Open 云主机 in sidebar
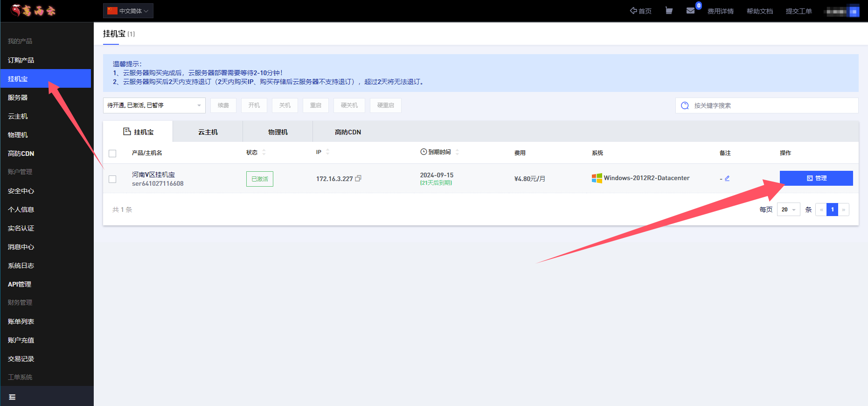This screenshot has width=868, height=406. click(18, 116)
